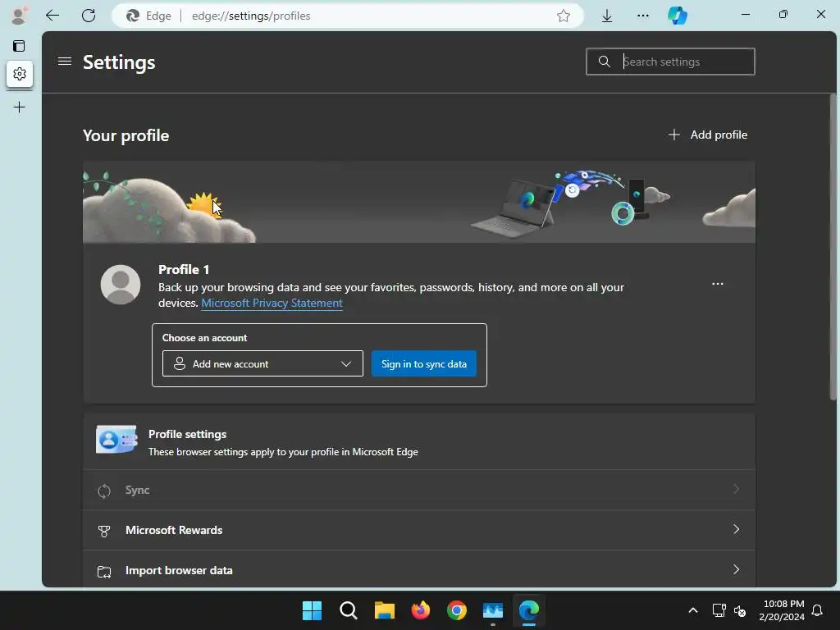Open Microsoft Rewards settings
Screen dimensions: 840x630
419,530
